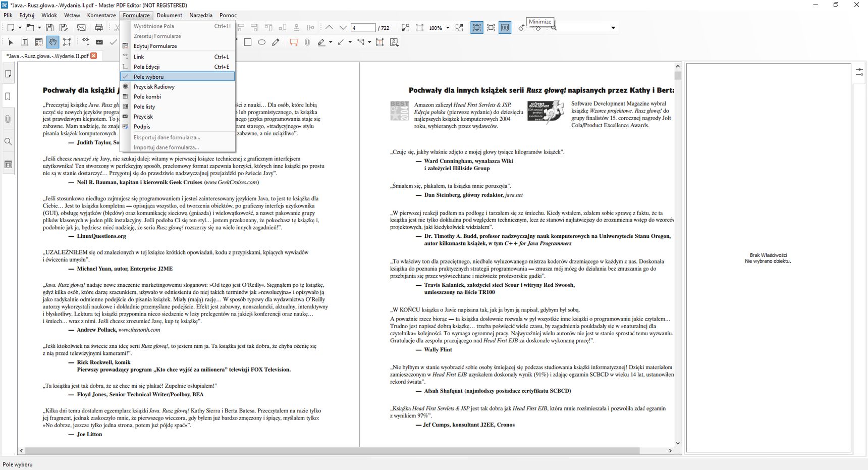Click the Attach File paperclip tool
This screenshot has width=868, height=470.
(307, 42)
